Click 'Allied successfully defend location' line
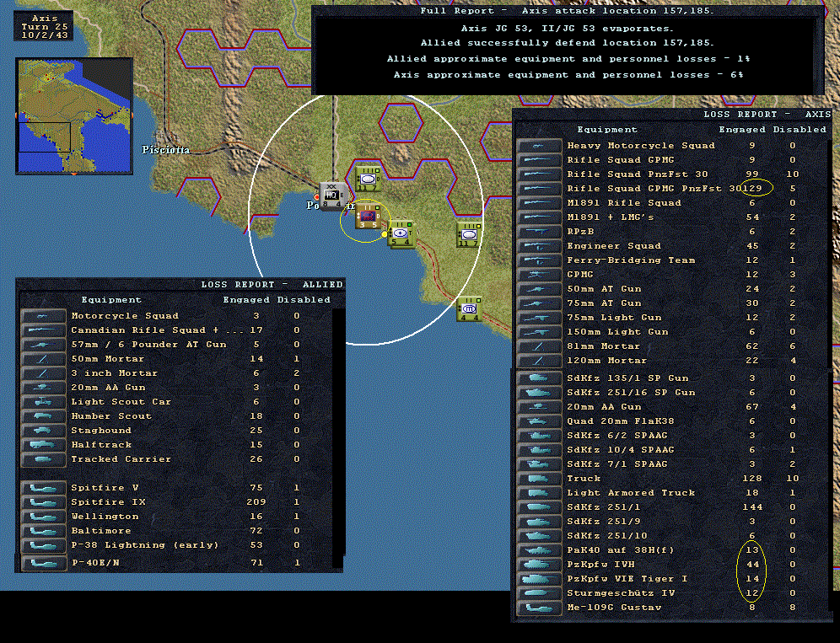840x643 pixels. click(568, 43)
